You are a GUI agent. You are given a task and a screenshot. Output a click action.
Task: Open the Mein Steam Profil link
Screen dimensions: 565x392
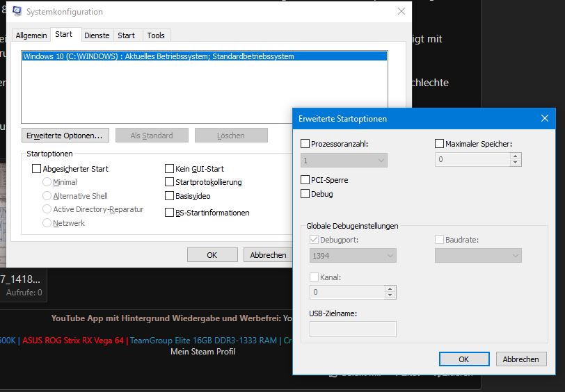[x=203, y=352]
